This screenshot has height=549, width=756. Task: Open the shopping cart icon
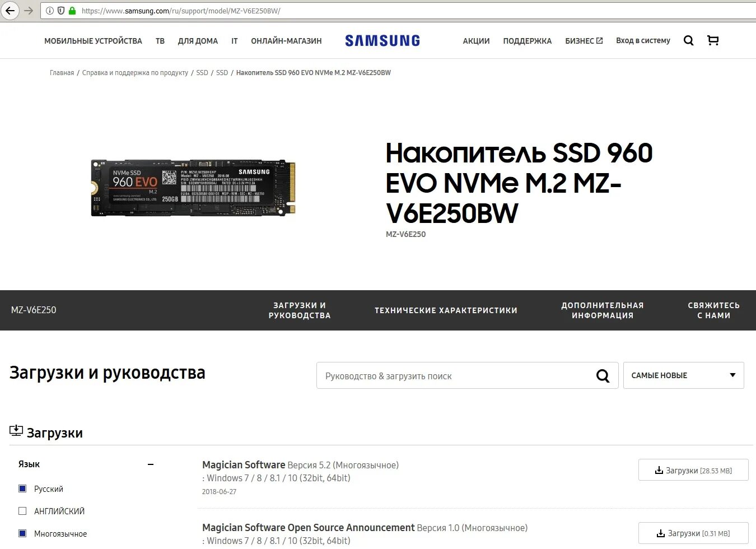(713, 40)
